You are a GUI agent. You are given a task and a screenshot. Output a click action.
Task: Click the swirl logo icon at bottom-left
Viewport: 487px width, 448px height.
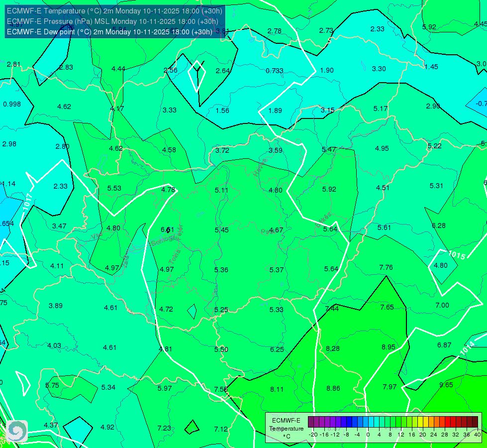point(17,431)
